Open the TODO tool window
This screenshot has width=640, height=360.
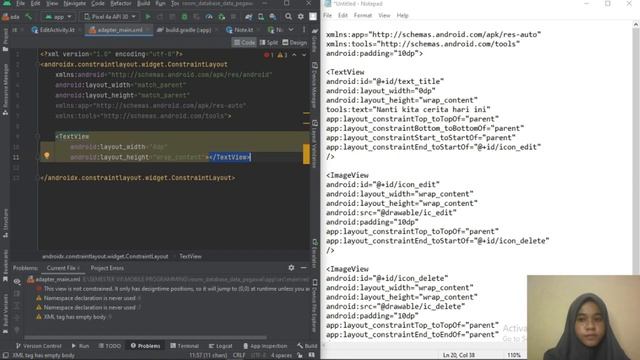point(110,346)
